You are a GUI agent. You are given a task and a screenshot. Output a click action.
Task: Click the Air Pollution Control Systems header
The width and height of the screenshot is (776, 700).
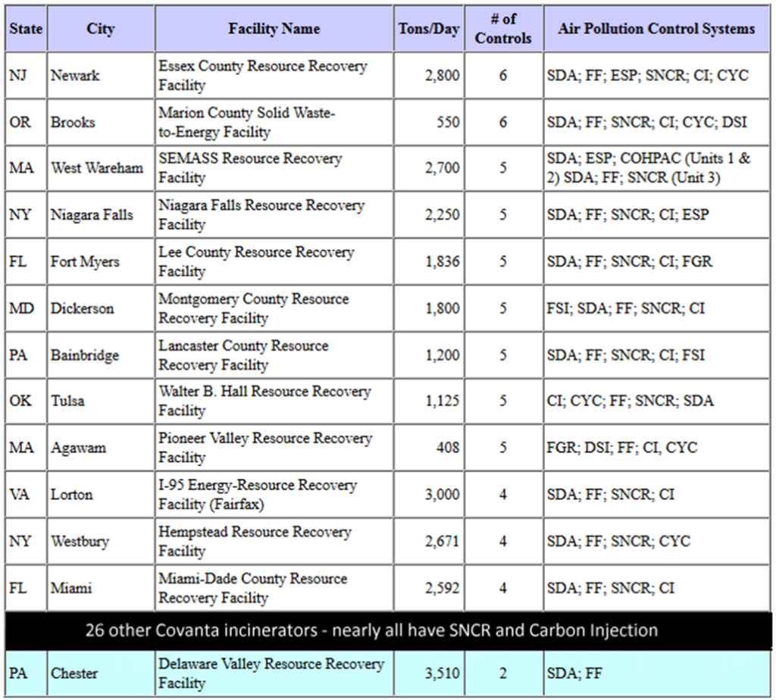tap(656, 29)
